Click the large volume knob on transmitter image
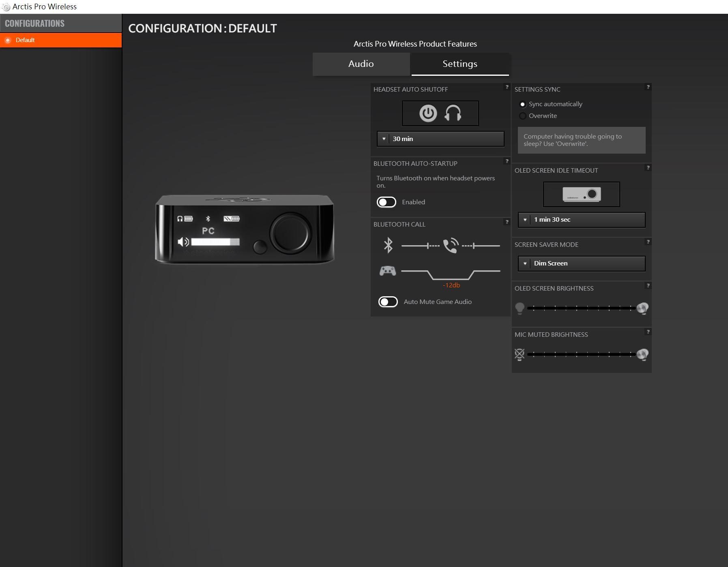 291,233
